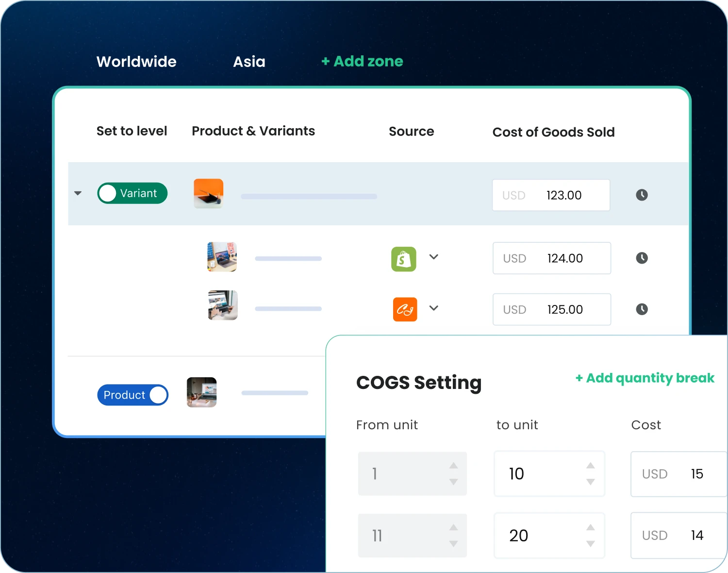Click the history clock icon beside 123.00
Screen dimensions: 728x573
(642, 195)
